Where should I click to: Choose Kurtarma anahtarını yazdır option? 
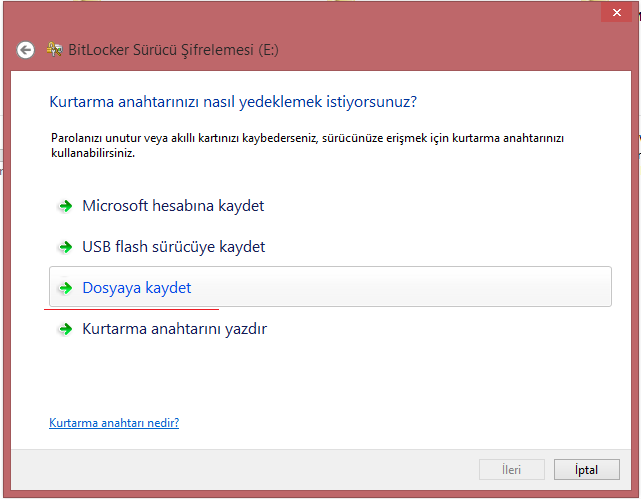pyautogui.click(x=174, y=329)
